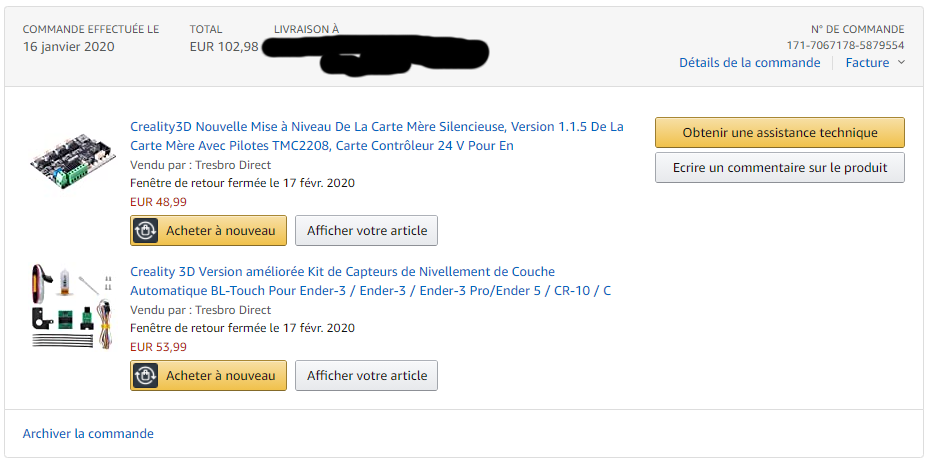This screenshot has height=459, width=930.
Task: Buy the BL-Touch kit again with Acheter à nouveau
Action: [208, 375]
